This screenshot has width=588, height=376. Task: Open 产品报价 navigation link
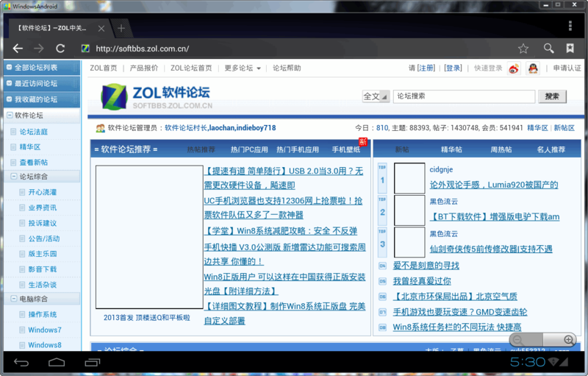coord(144,68)
